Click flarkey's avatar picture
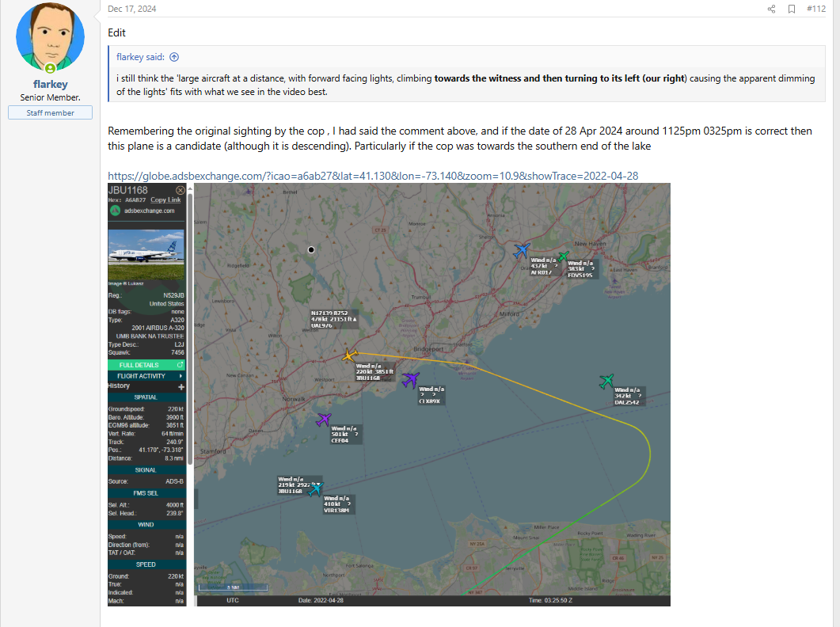The height and width of the screenshot is (627, 840). point(50,37)
